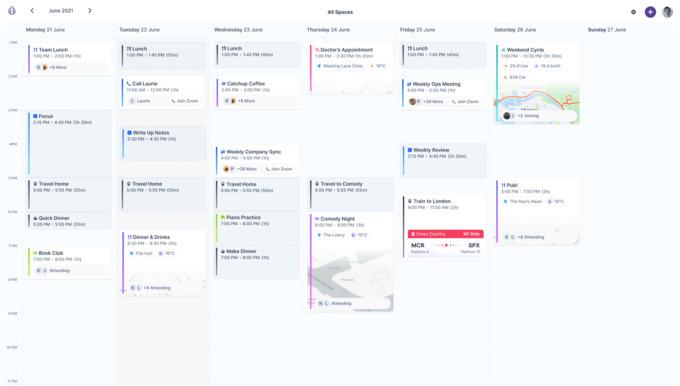Viewport: 680px width, 386px height.
Task: Open June 2021 month label
Action: coord(61,10)
